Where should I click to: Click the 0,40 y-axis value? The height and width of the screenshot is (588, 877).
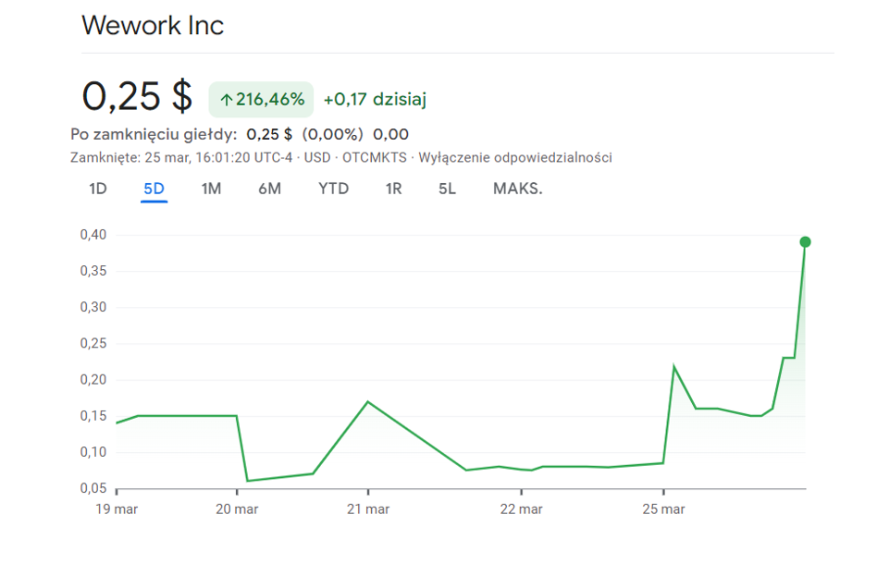[93, 235]
